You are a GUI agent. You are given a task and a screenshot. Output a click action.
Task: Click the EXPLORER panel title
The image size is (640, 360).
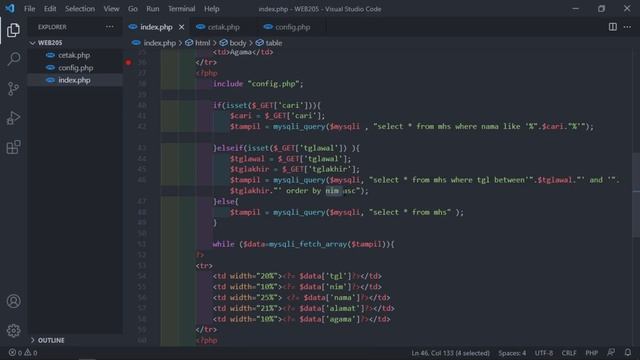click(x=52, y=27)
